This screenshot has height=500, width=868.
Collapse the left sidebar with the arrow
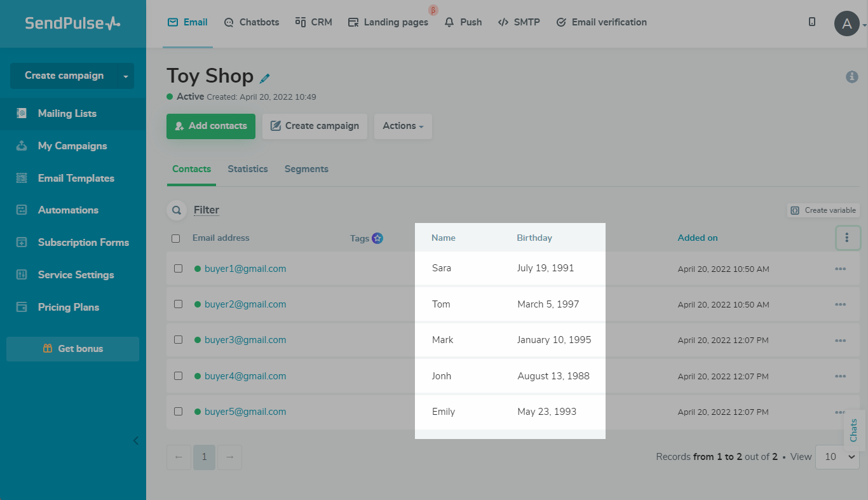[135, 441]
